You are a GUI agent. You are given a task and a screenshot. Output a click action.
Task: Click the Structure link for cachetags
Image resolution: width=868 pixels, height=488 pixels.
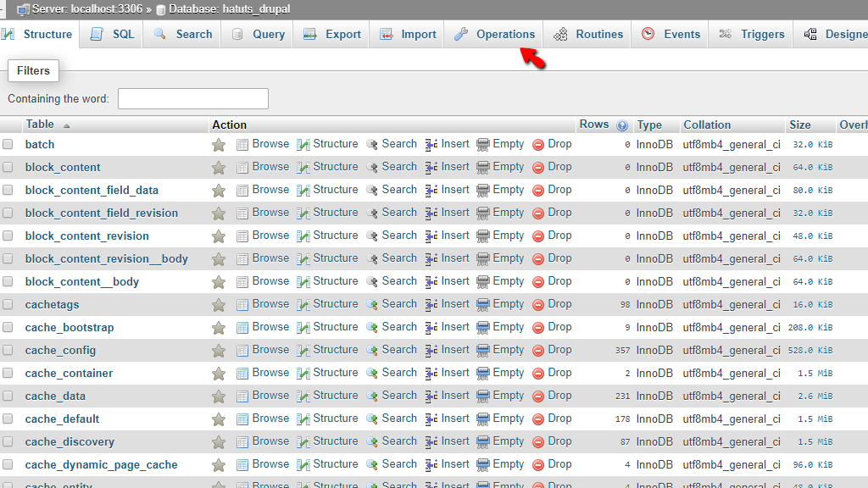(336, 304)
